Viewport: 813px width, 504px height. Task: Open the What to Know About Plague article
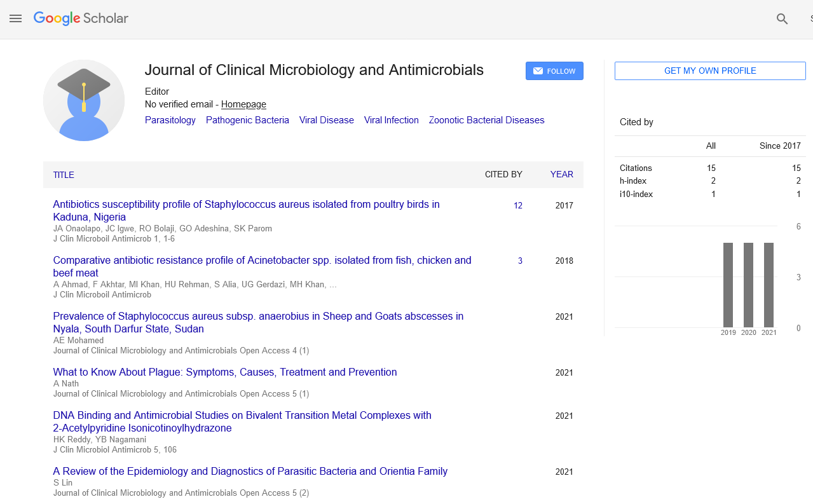coord(225,372)
